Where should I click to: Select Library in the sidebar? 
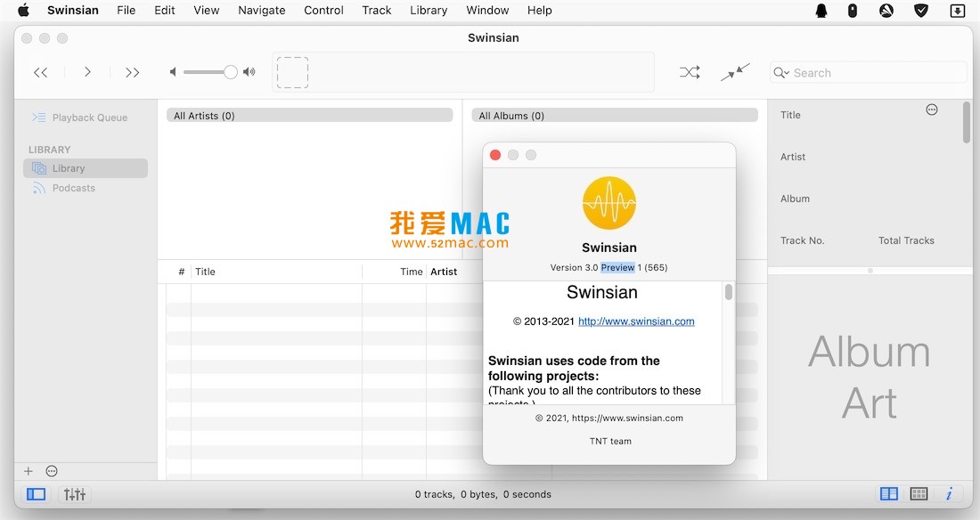tap(86, 168)
